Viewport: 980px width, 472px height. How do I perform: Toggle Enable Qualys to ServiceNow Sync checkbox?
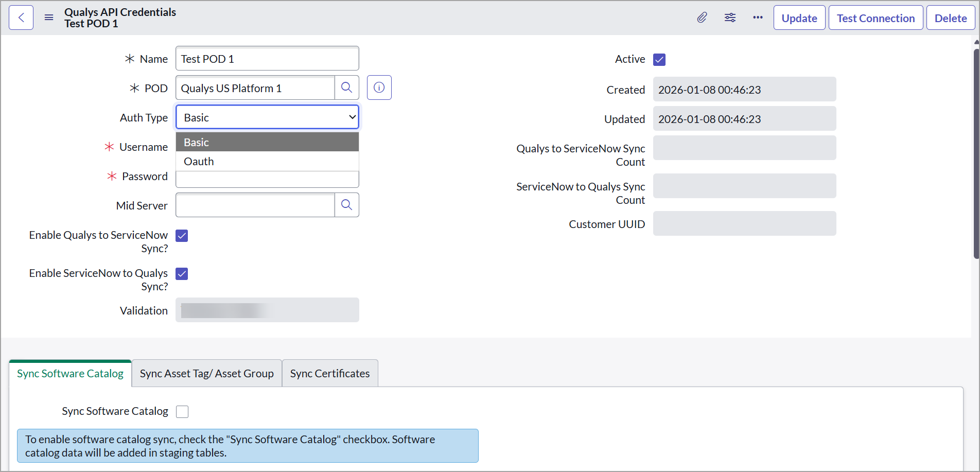pyautogui.click(x=182, y=236)
